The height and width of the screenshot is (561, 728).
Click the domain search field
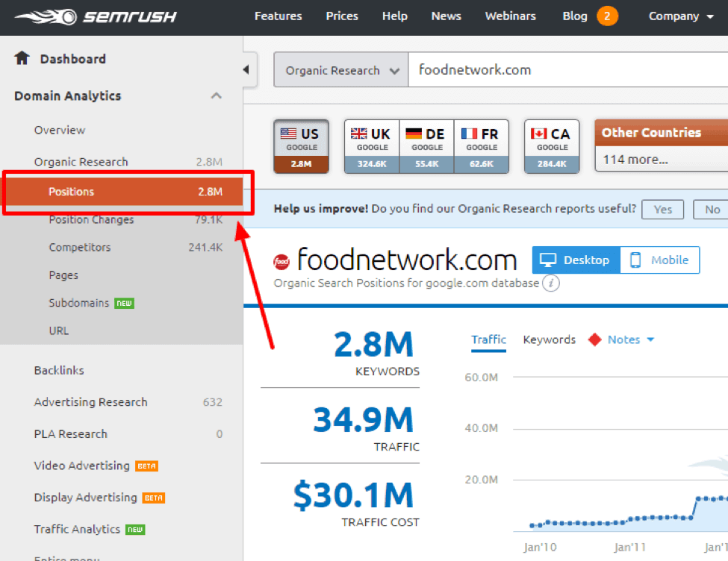point(567,70)
